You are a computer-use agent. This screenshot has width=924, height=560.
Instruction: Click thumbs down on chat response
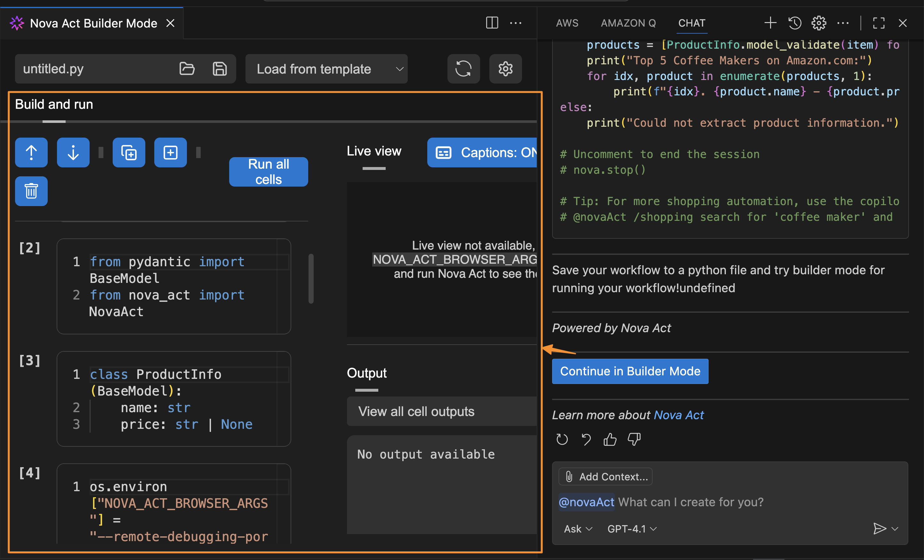click(634, 439)
